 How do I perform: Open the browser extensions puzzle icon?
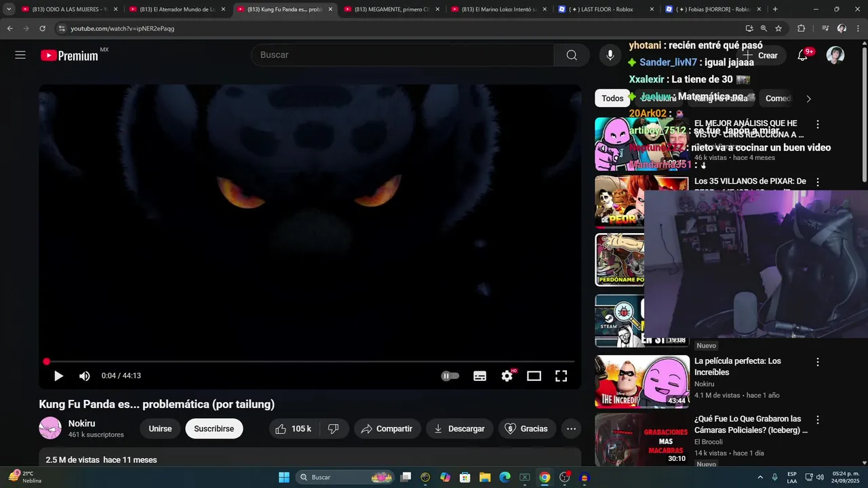801,28
